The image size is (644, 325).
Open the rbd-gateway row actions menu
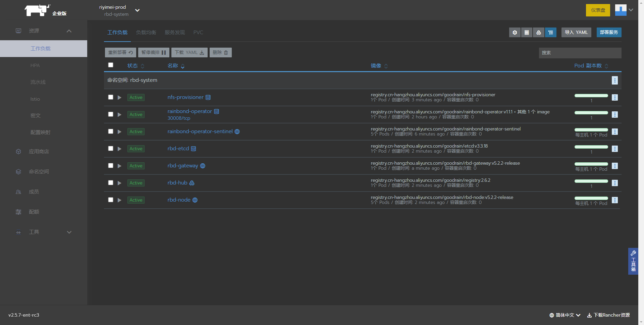[615, 166]
